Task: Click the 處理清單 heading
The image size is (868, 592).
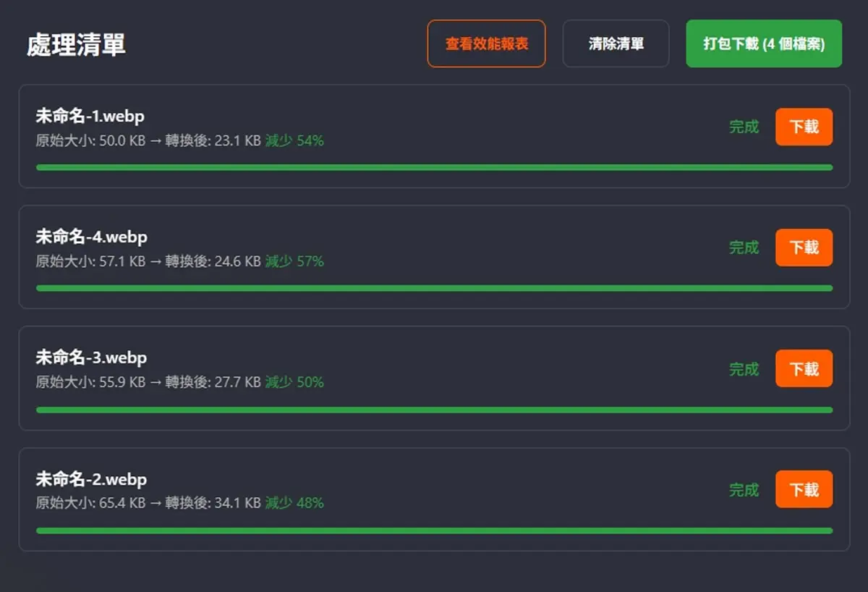Action: click(x=76, y=45)
